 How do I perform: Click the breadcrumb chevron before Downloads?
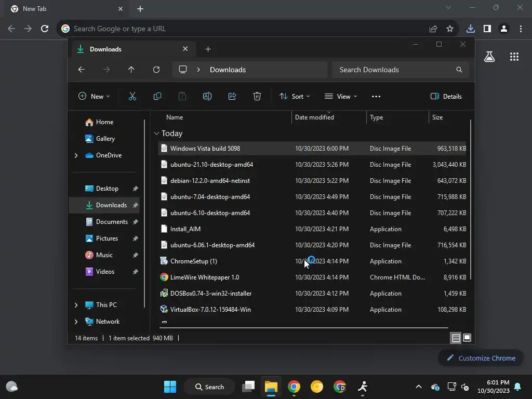(x=198, y=70)
